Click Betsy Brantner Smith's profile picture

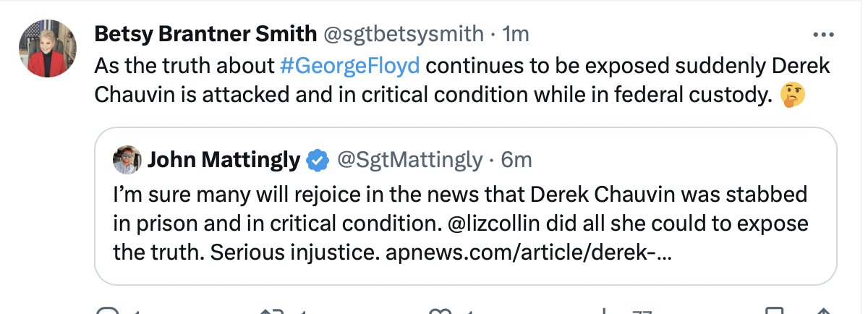[x=47, y=48]
